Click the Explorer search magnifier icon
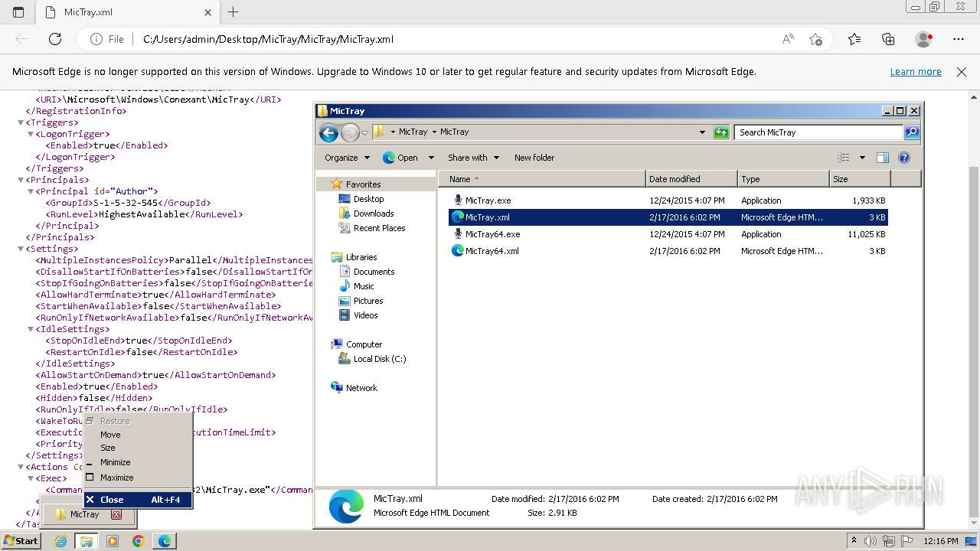The width and height of the screenshot is (980, 551). pos(912,132)
